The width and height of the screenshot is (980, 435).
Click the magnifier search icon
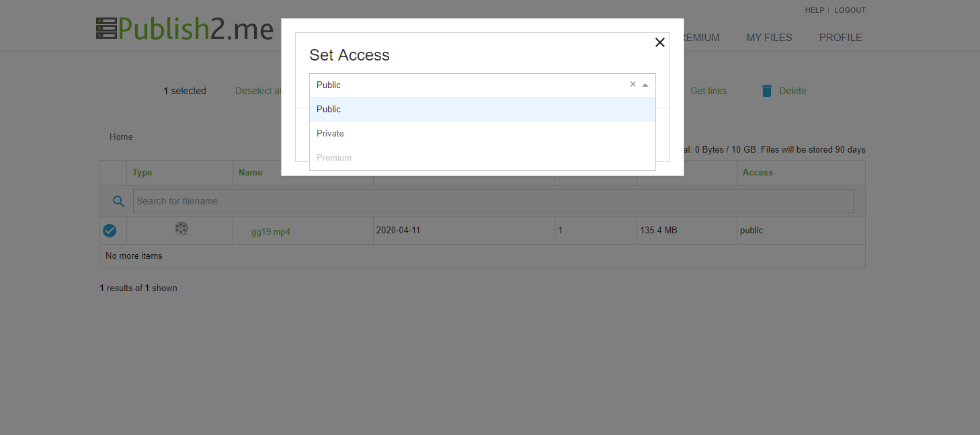coord(118,201)
